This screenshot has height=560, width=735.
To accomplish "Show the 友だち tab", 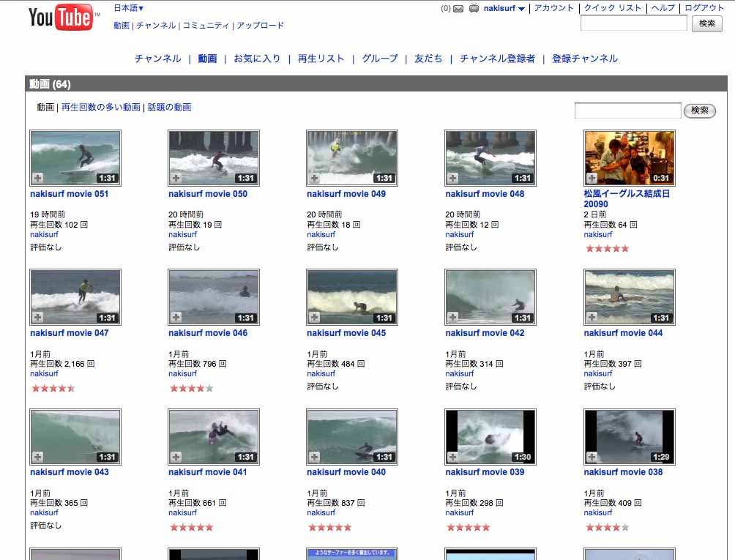I will pyautogui.click(x=428, y=59).
